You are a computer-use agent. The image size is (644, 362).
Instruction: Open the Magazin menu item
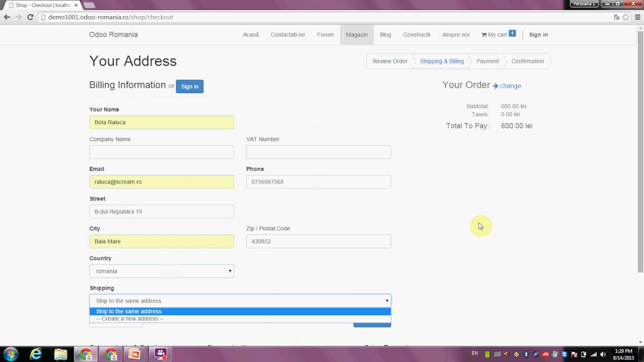[357, 35]
